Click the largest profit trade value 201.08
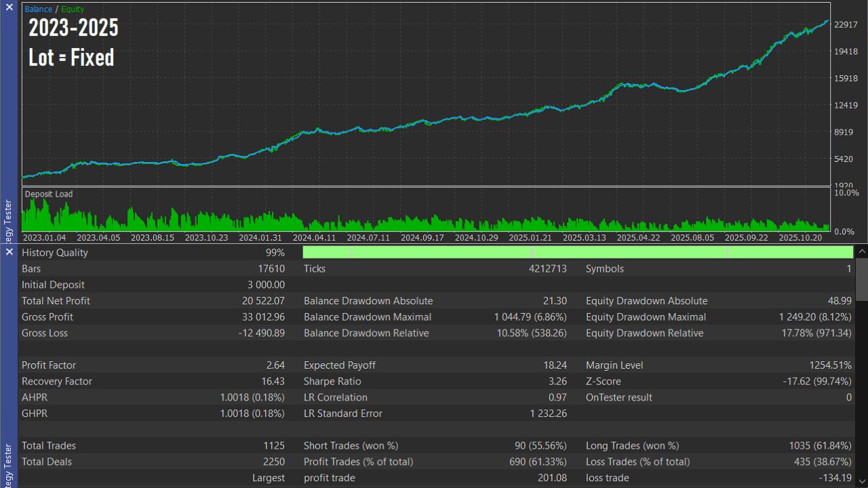 tap(553, 479)
